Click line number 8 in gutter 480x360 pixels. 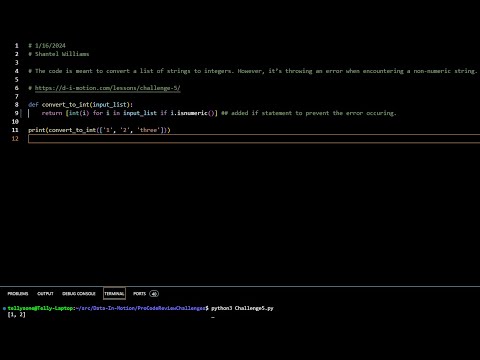coord(17,105)
